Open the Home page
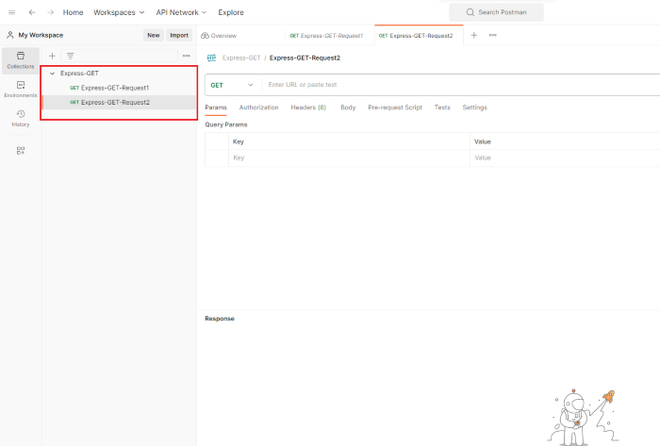The width and height of the screenshot is (660, 446). click(73, 12)
